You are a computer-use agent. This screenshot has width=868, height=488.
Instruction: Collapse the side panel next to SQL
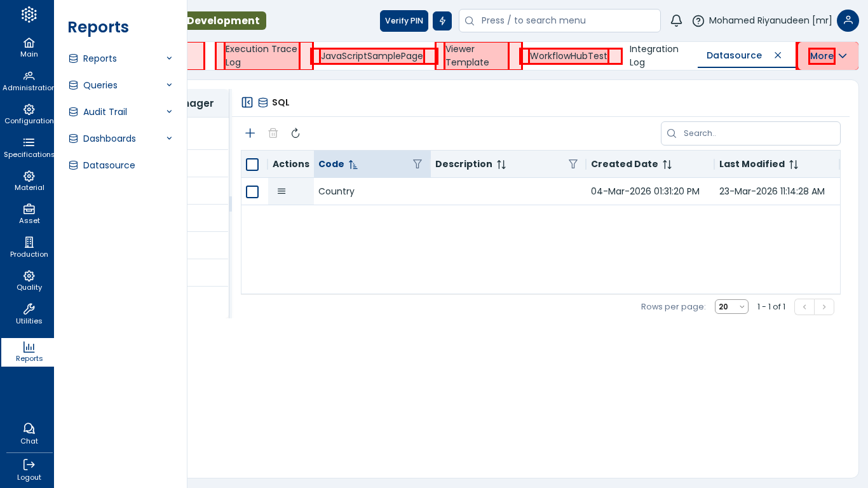coord(247,102)
